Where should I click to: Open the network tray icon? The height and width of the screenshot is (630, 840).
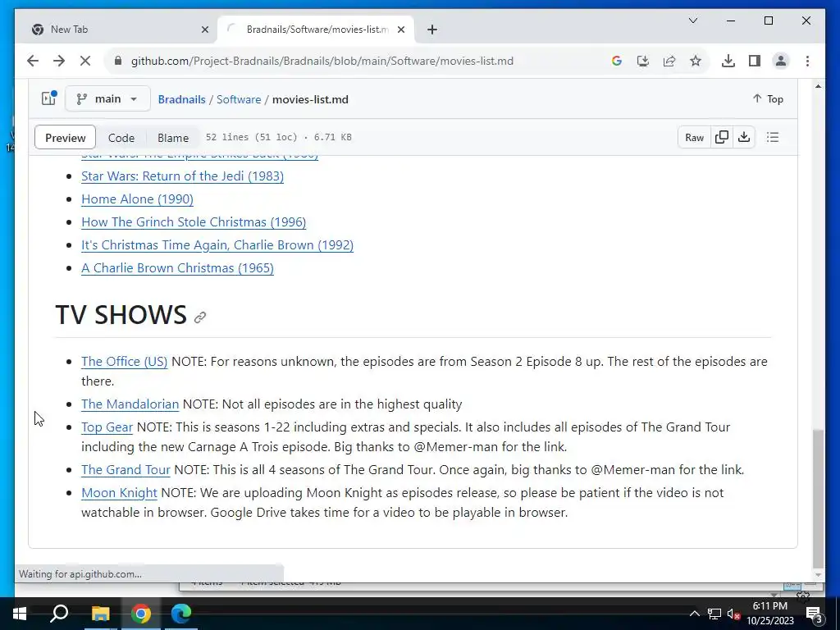714,614
